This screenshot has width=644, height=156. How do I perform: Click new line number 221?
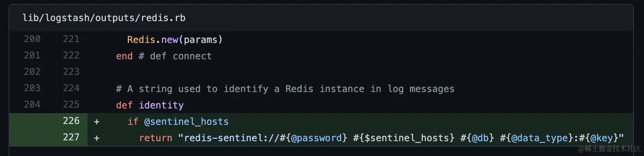(71, 39)
